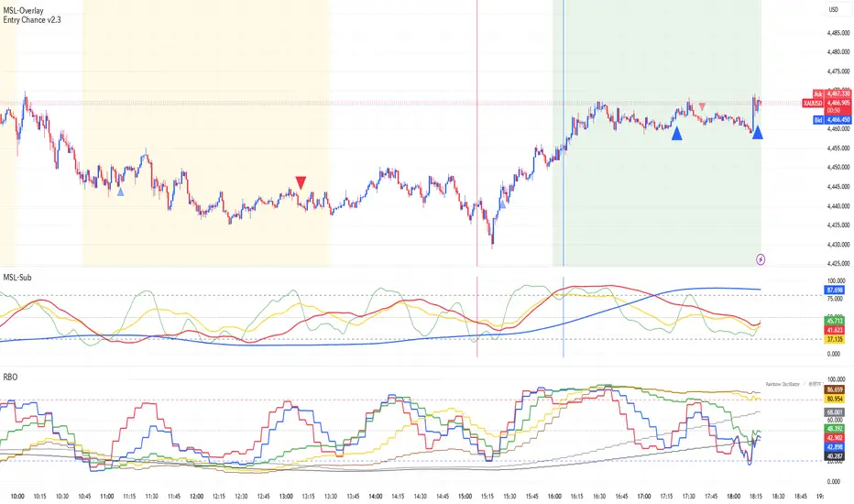
Task: Click the 4,485.000 price axis label
Action: (838, 33)
